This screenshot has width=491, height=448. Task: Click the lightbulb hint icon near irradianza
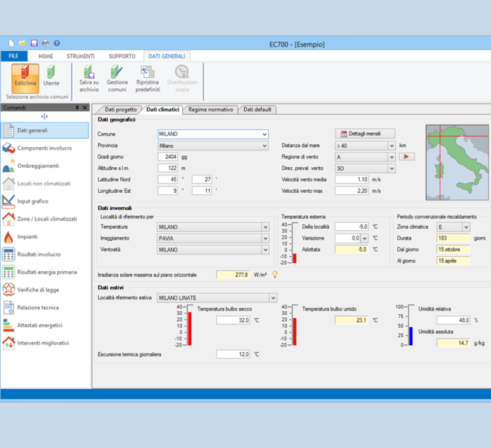pos(275,275)
